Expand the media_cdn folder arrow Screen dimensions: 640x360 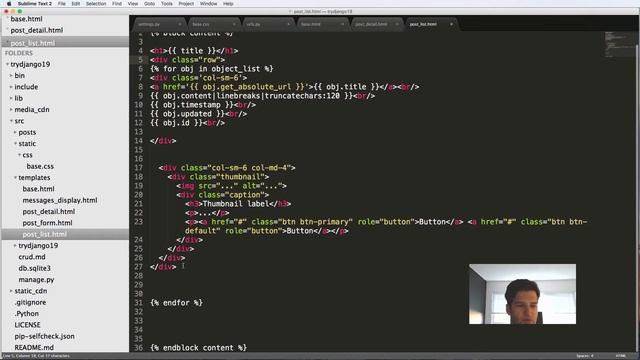[11, 110]
